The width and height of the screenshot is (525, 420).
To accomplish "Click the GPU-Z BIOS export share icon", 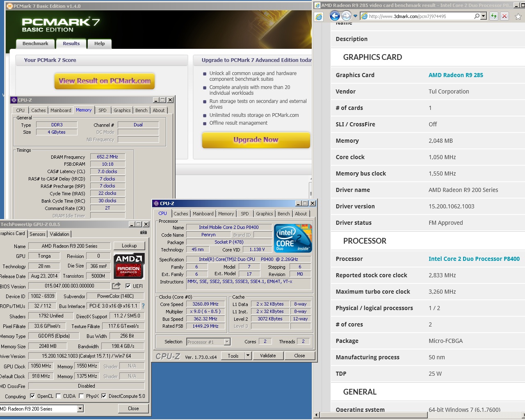I will [116, 285].
